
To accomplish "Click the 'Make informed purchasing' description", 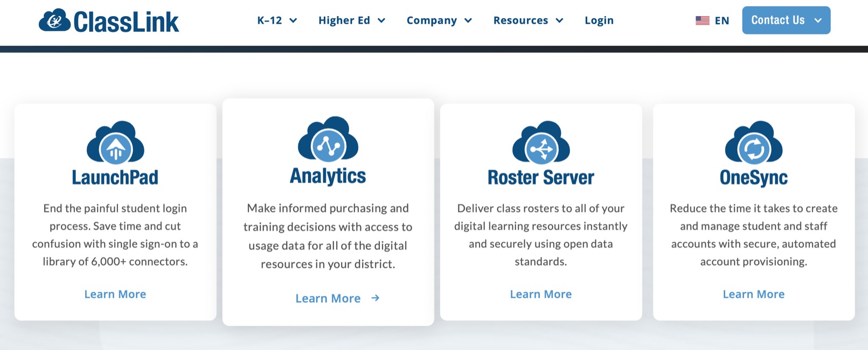I will pos(328,236).
